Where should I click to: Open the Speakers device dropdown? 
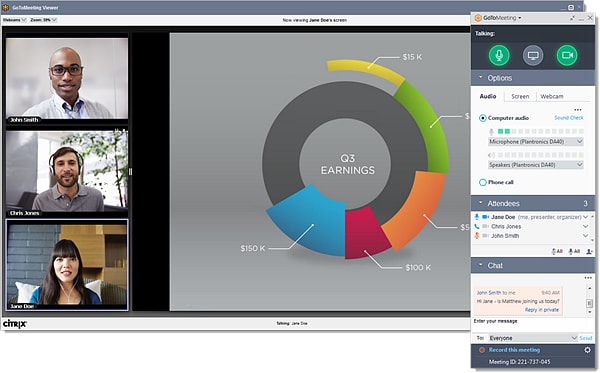[536, 165]
